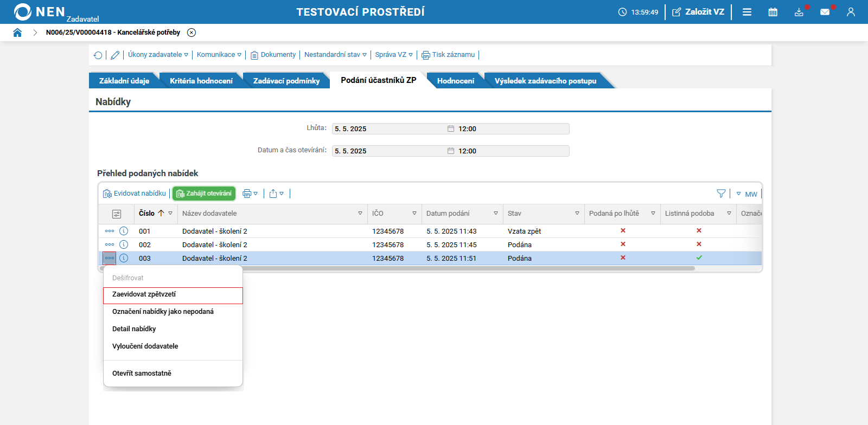Open the calendar icon in header
Screen dimensions: 868x425
tap(773, 12)
